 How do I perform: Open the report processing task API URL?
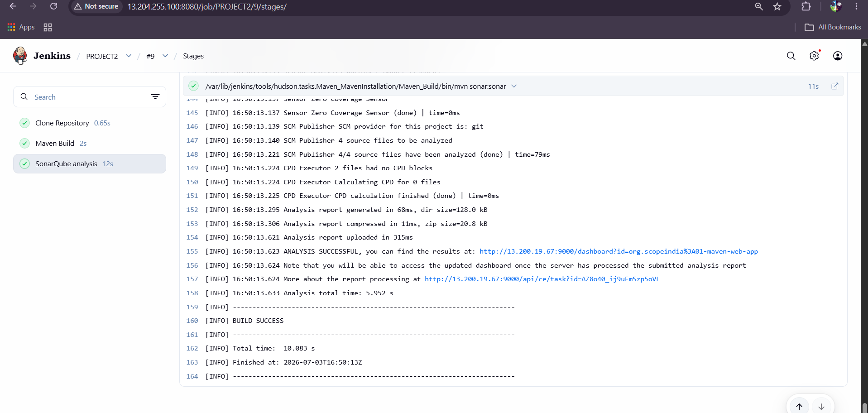[x=542, y=279]
